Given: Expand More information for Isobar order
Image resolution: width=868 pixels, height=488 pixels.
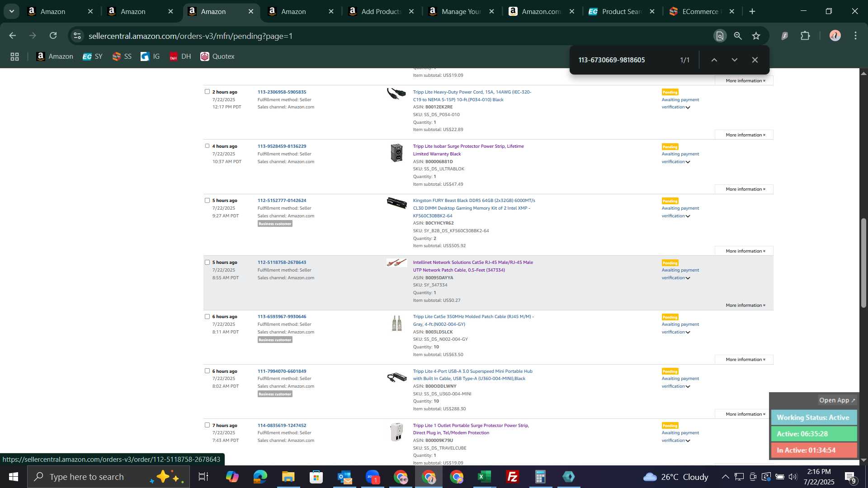Looking at the screenshot, I should click(744, 189).
